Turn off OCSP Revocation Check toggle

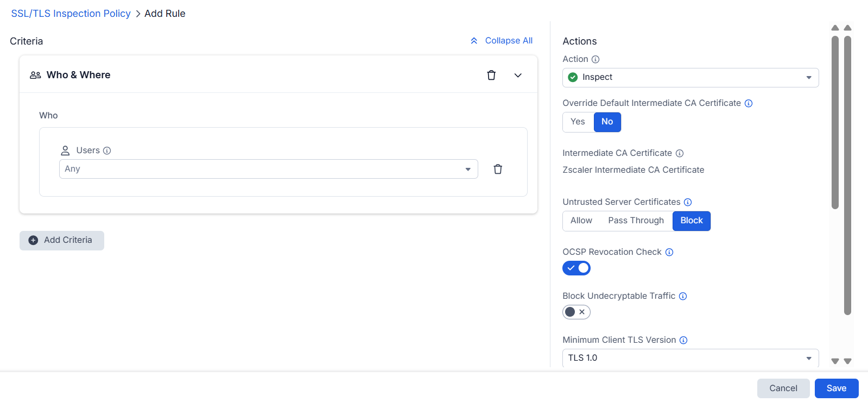[x=576, y=268]
